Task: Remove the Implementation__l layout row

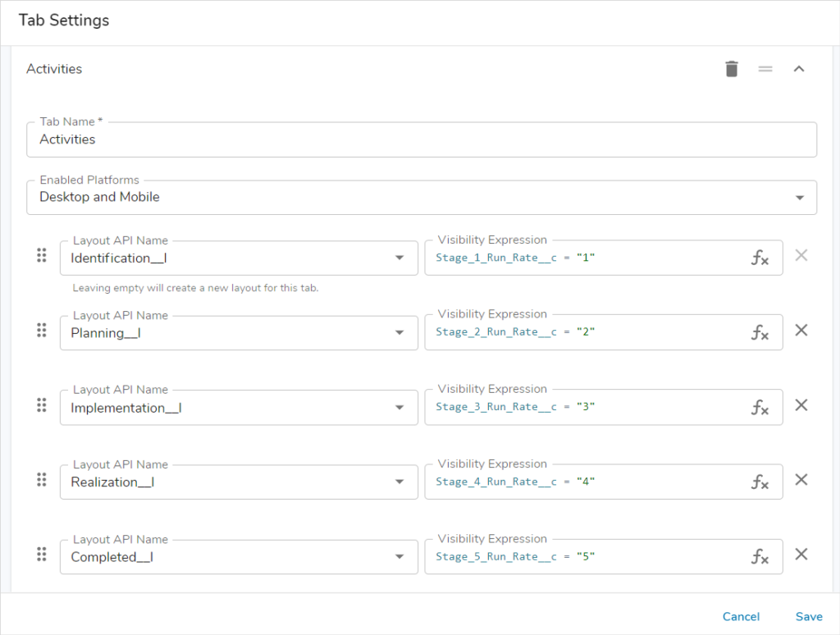Action: click(801, 404)
